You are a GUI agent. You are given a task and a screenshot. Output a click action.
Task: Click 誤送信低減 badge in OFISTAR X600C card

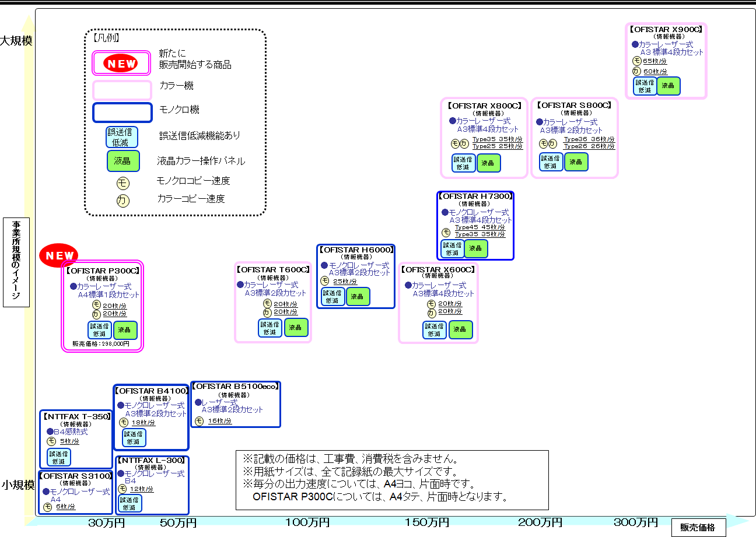435,330
